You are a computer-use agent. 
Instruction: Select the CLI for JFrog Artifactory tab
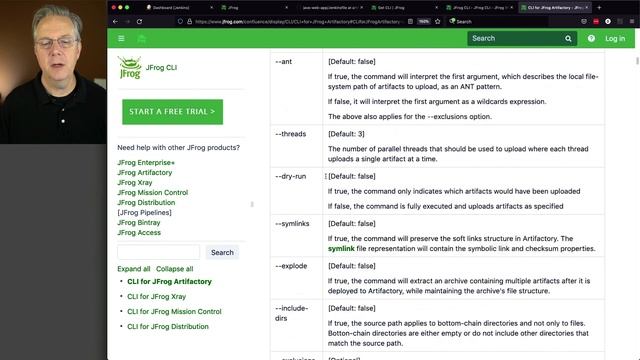coord(554,7)
